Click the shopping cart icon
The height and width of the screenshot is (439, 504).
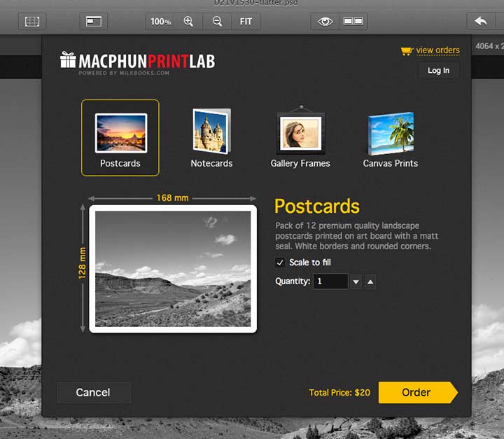(407, 51)
